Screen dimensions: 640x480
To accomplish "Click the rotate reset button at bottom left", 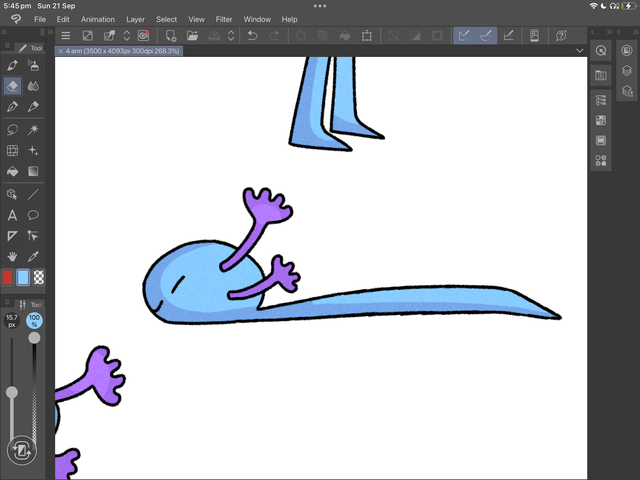I will click(21, 452).
